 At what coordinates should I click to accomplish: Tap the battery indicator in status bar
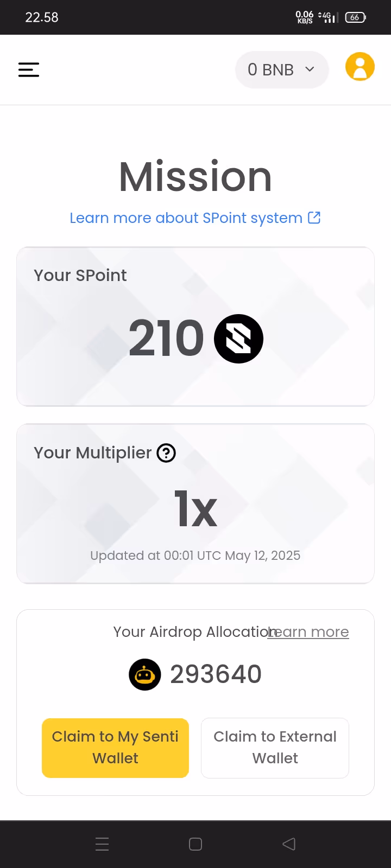pos(355,17)
